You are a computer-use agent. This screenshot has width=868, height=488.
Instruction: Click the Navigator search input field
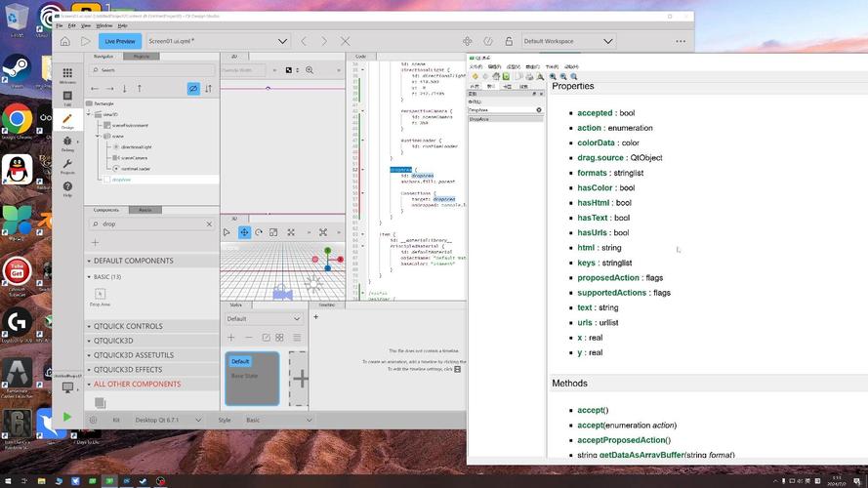coord(151,70)
